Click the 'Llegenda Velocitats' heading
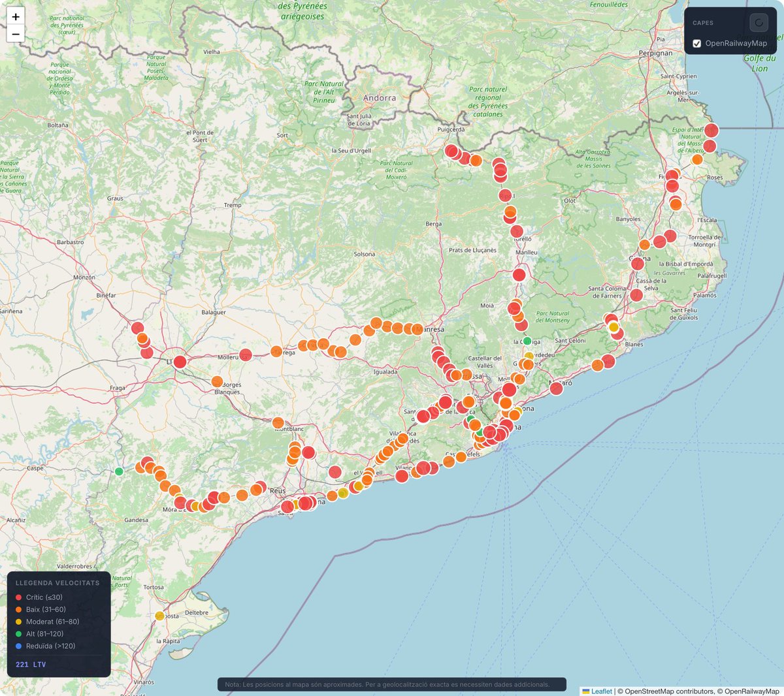 57,583
